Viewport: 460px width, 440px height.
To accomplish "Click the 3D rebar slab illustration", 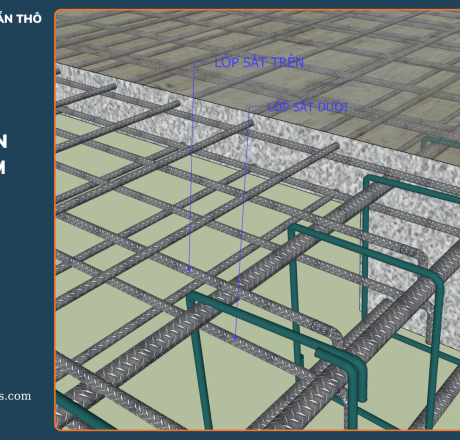I will (257, 220).
